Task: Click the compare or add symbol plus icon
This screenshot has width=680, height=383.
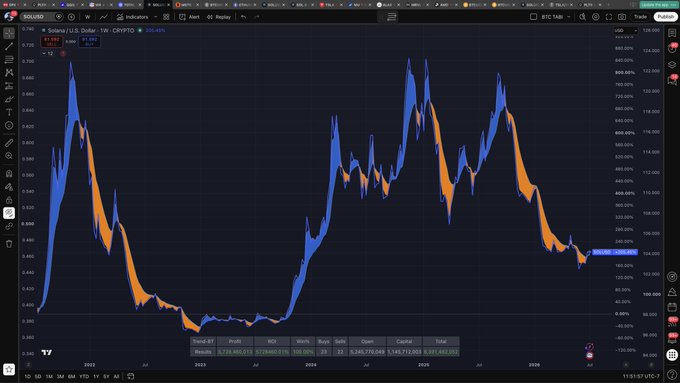Action: 71,17
